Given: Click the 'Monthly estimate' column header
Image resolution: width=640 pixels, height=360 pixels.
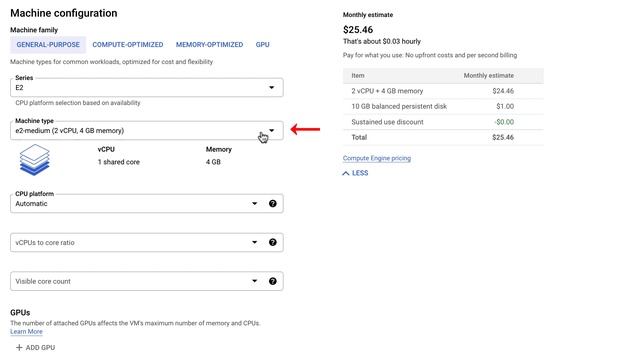Looking at the screenshot, I should tap(489, 76).
